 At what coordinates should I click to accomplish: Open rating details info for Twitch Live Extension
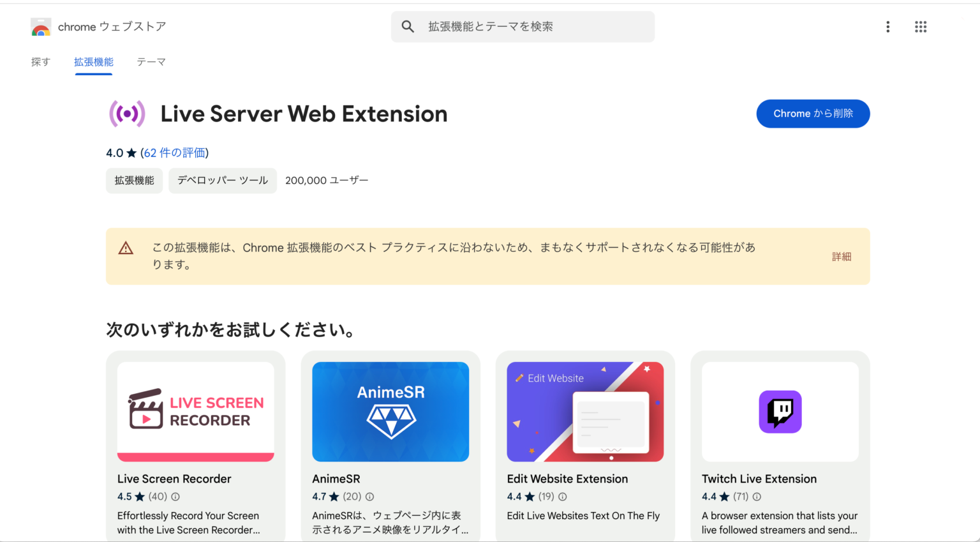tap(756, 496)
